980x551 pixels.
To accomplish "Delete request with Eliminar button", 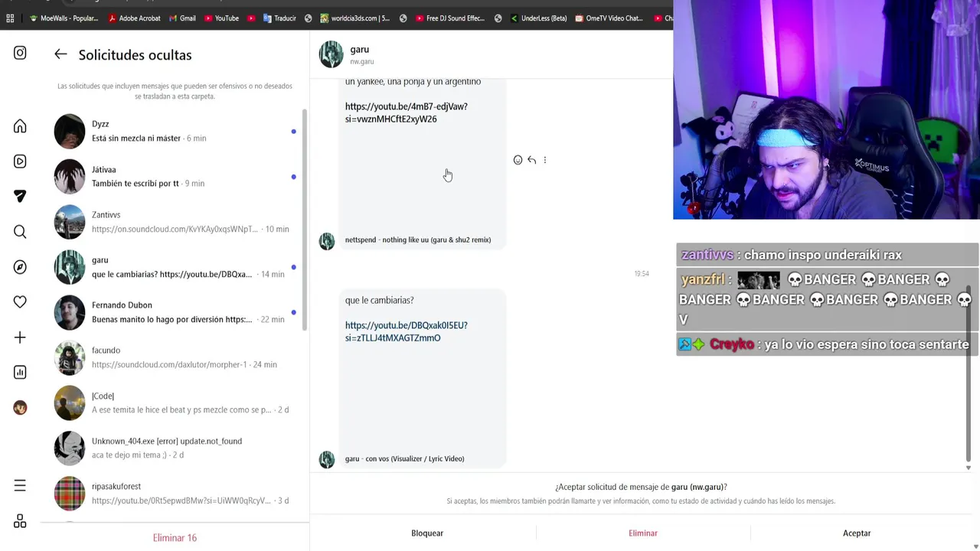I will tap(643, 533).
